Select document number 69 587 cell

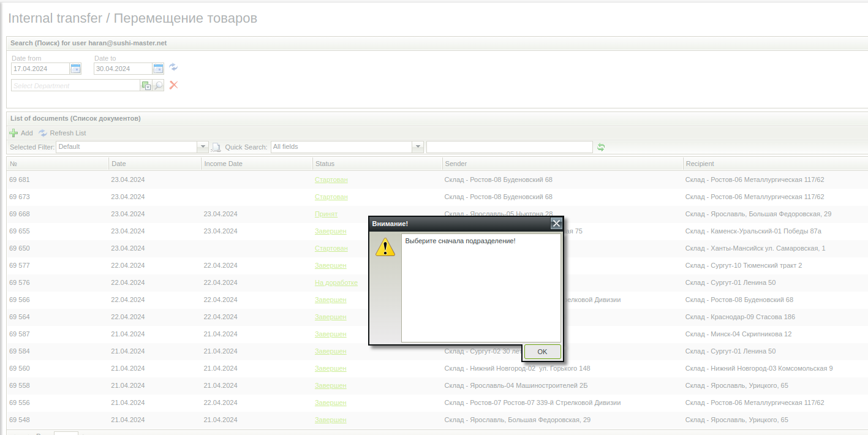(x=20, y=334)
